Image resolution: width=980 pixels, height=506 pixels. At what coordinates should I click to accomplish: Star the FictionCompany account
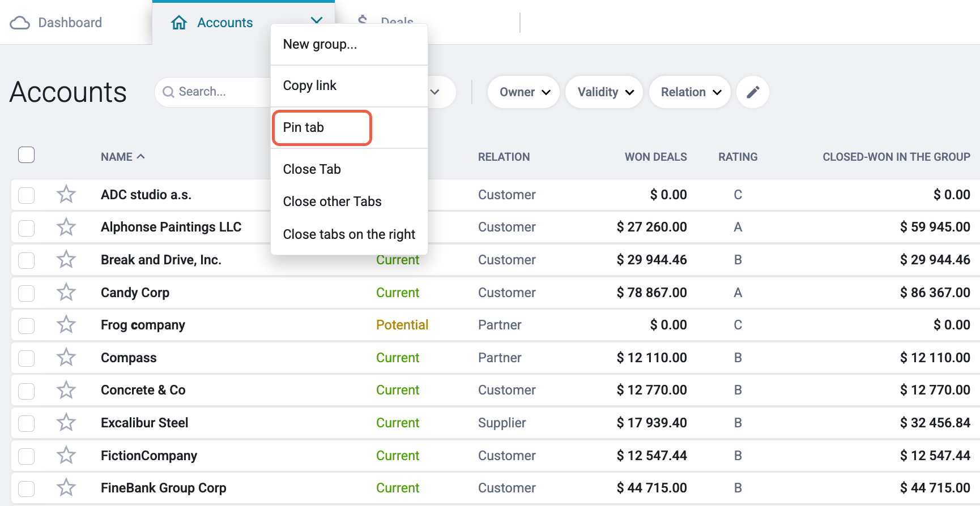click(66, 456)
